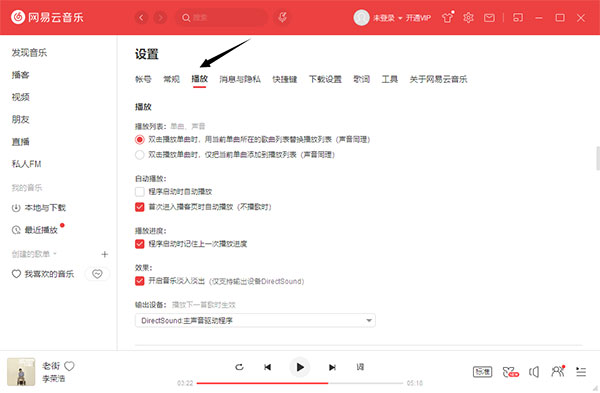Click the user avatar icon

pos(361,18)
